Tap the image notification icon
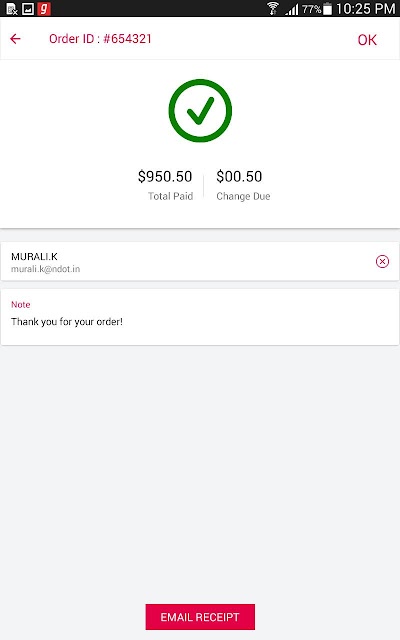 tap(28, 9)
